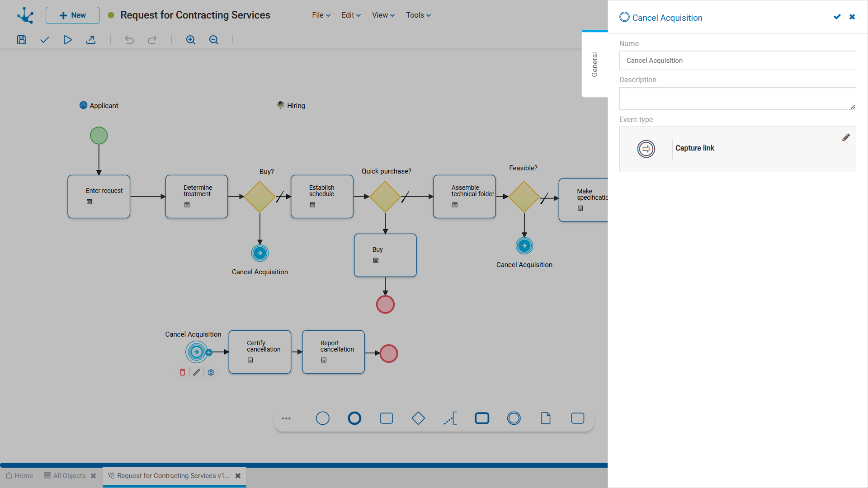
Task: Select the start event circle in palette
Action: tap(323, 418)
